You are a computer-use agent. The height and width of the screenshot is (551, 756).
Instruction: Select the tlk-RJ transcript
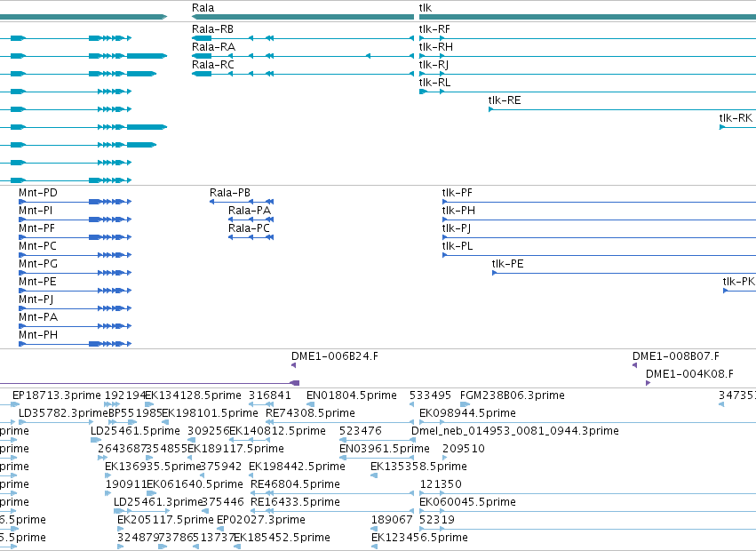[x=587, y=74]
